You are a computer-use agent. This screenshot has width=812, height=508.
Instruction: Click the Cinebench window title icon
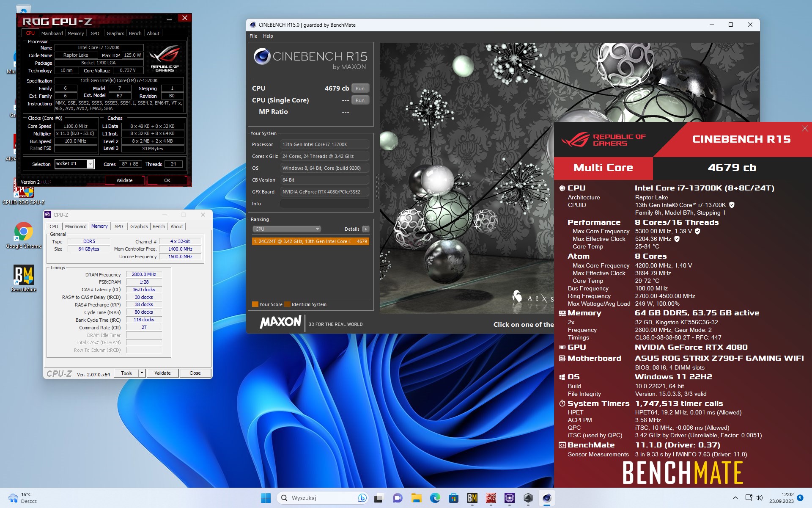[253, 25]
